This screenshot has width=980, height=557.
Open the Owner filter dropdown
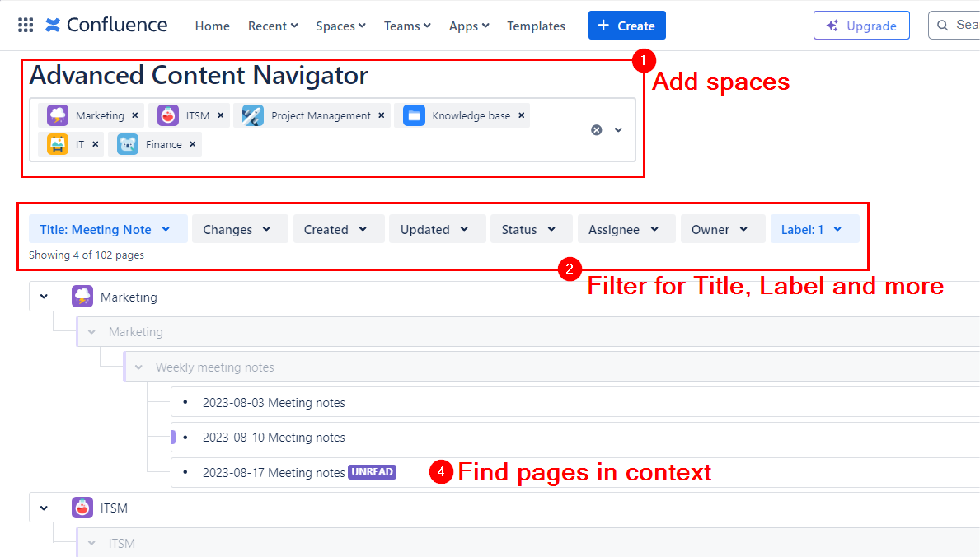click(x=723, y=229)
